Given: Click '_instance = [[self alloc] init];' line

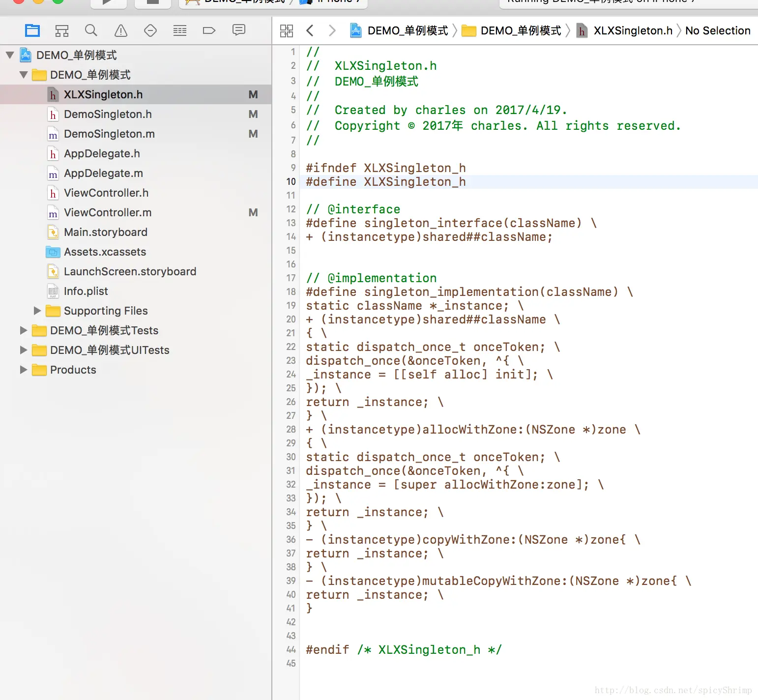Looking at the screenshot, I should [430, 375].
